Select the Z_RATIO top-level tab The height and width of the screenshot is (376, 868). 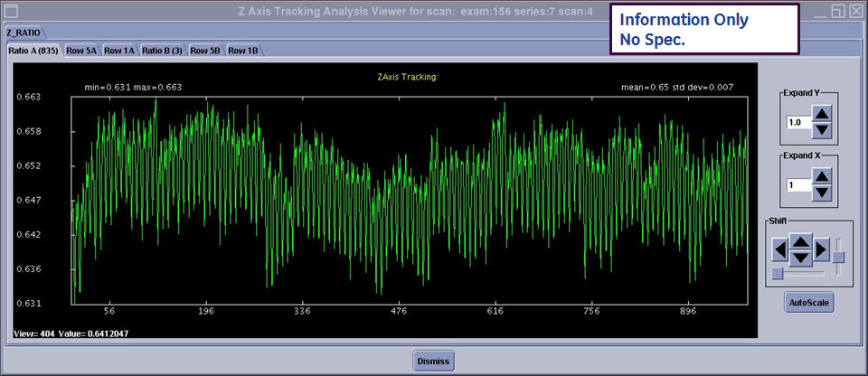[24, 32]
